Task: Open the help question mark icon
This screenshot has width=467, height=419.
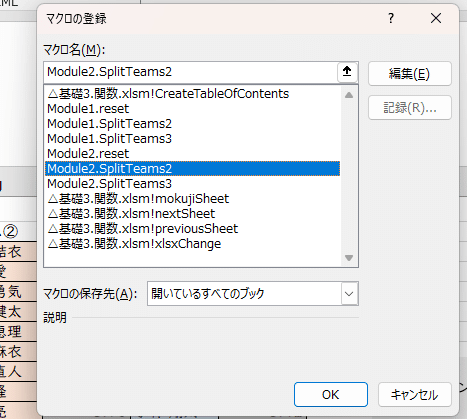Action: click(x=391, y=18)
